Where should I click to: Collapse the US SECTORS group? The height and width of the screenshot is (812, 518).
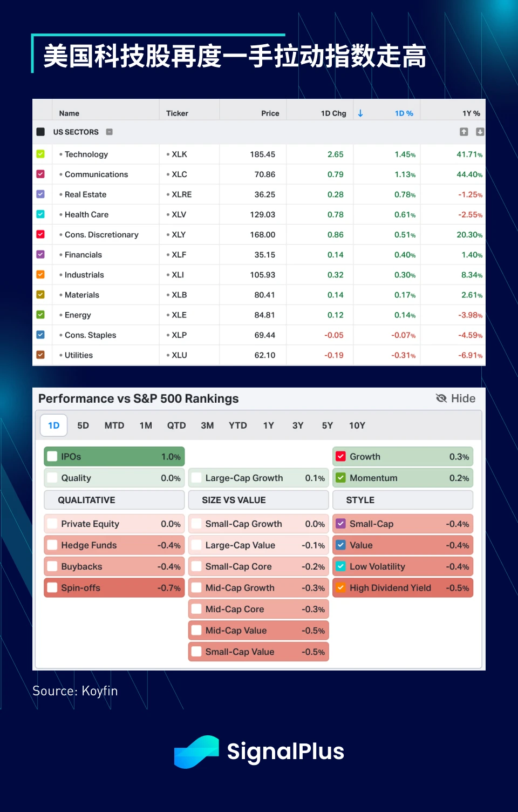(x=109, y=132)
